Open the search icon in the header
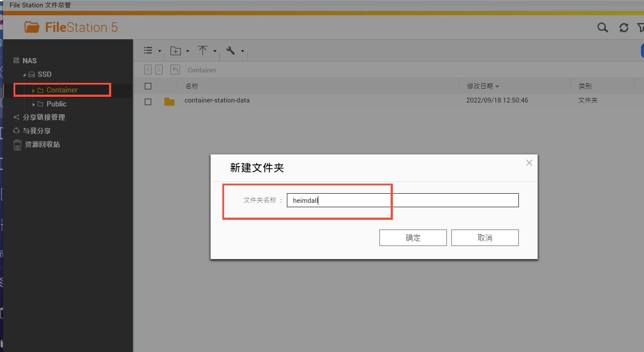This screenshot has width=644, height=352. coord(603,27)
